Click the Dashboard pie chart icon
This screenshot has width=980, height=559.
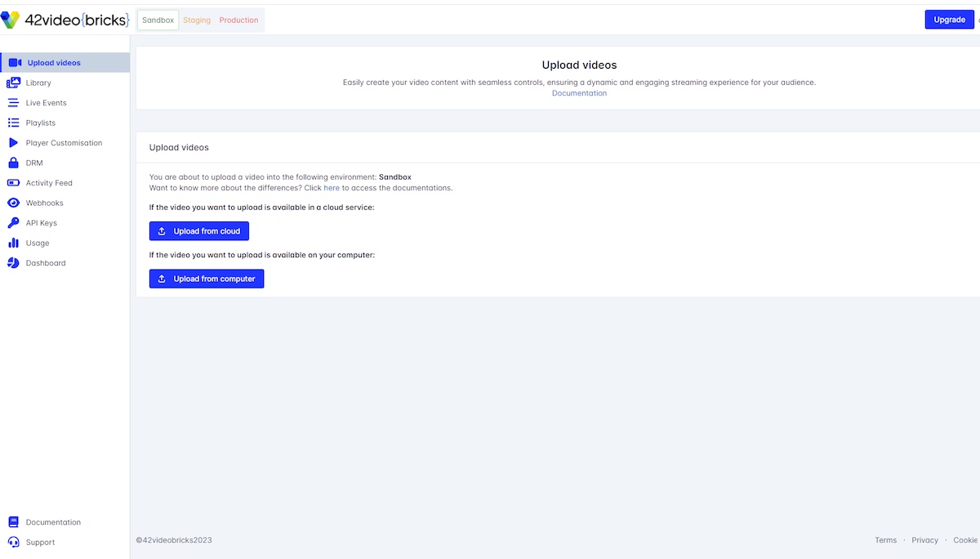click(x=13, y=263)
